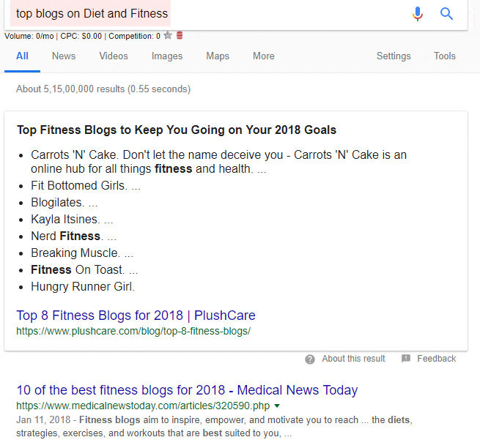Switch to the Maps tab

[x=218, y=56]
